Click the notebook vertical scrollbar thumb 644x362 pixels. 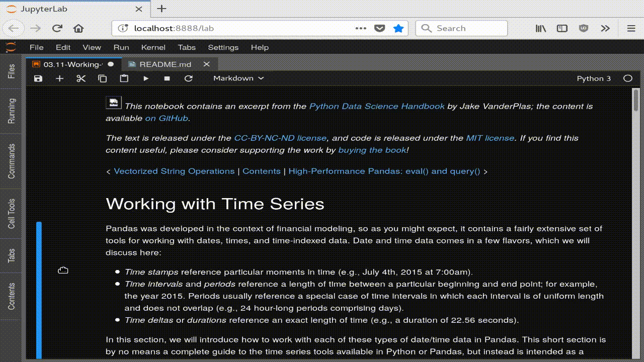point(636,100)
